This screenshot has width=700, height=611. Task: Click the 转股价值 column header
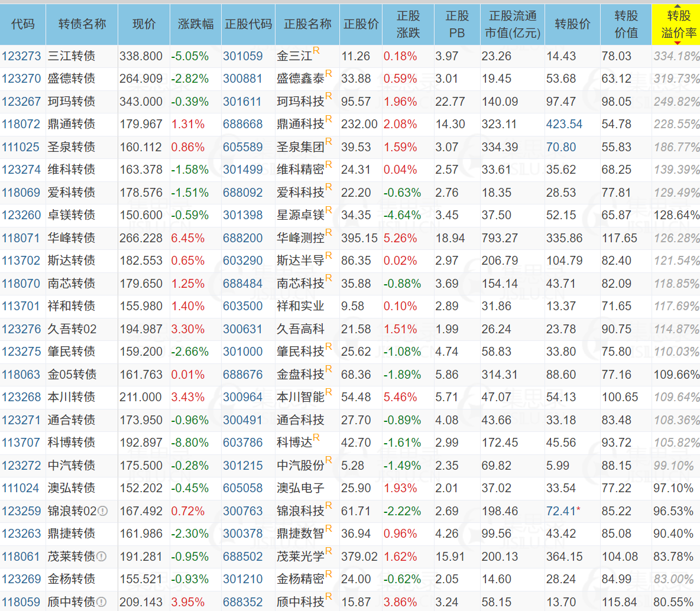[626, 25]
